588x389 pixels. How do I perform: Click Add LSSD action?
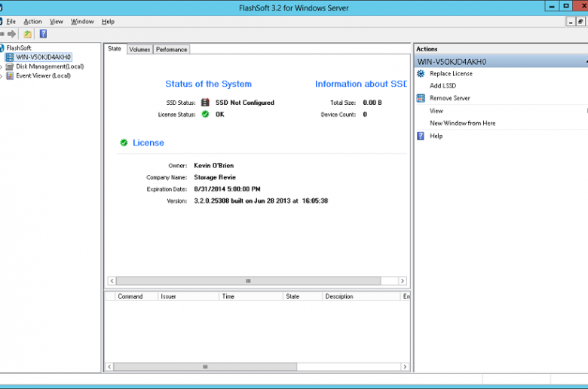click(443, 86)
